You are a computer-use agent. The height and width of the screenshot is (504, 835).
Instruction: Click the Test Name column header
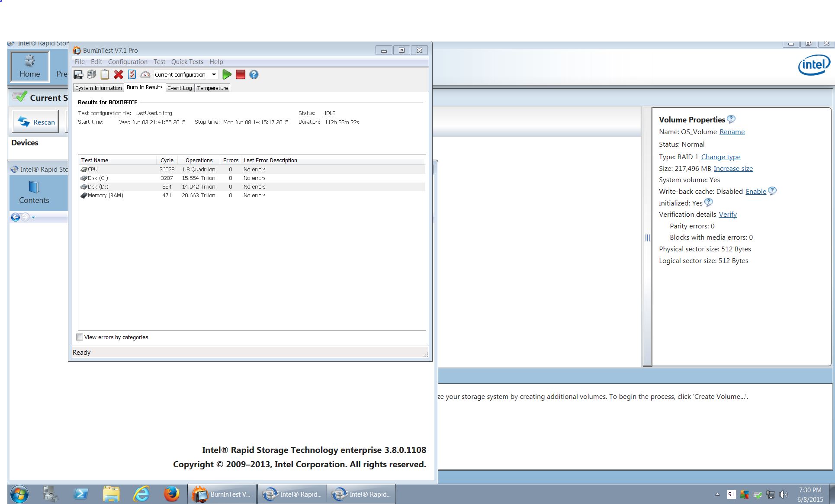point(117,160)
